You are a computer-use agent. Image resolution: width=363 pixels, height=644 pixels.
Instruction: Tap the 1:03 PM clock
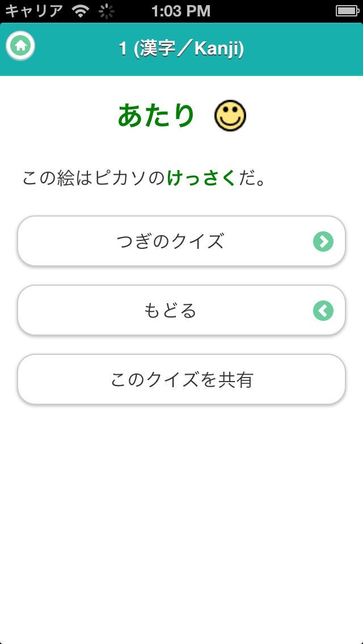181,11
